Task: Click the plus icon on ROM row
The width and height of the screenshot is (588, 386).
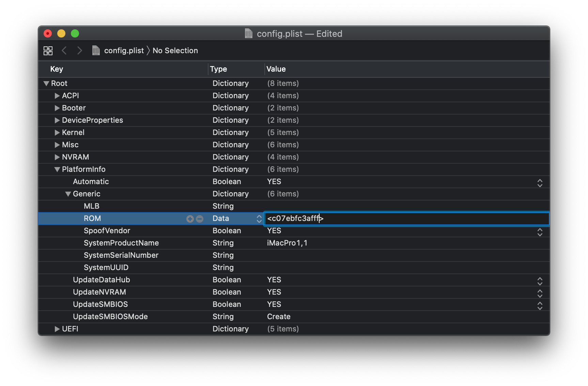Action: pyautogui.click(x=190, y=219)
